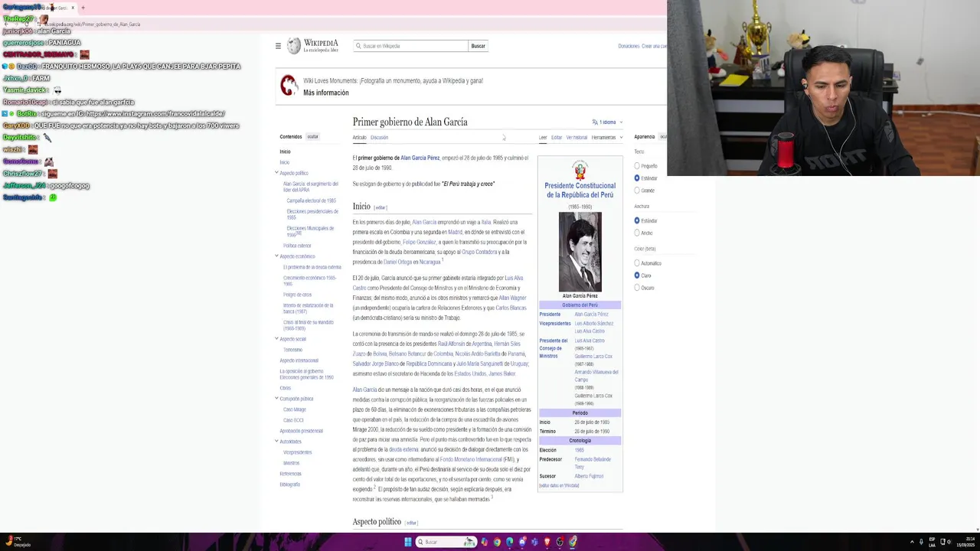Open the Fondo Monetario Internacional link
Screen dimensions: 980x551
tap(471, 459)
